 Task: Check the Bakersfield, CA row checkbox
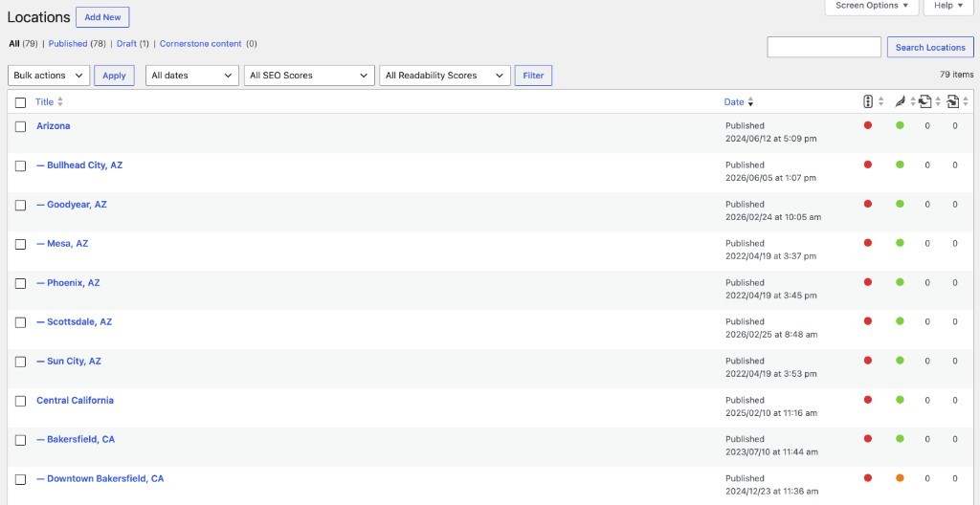(21, 440)
